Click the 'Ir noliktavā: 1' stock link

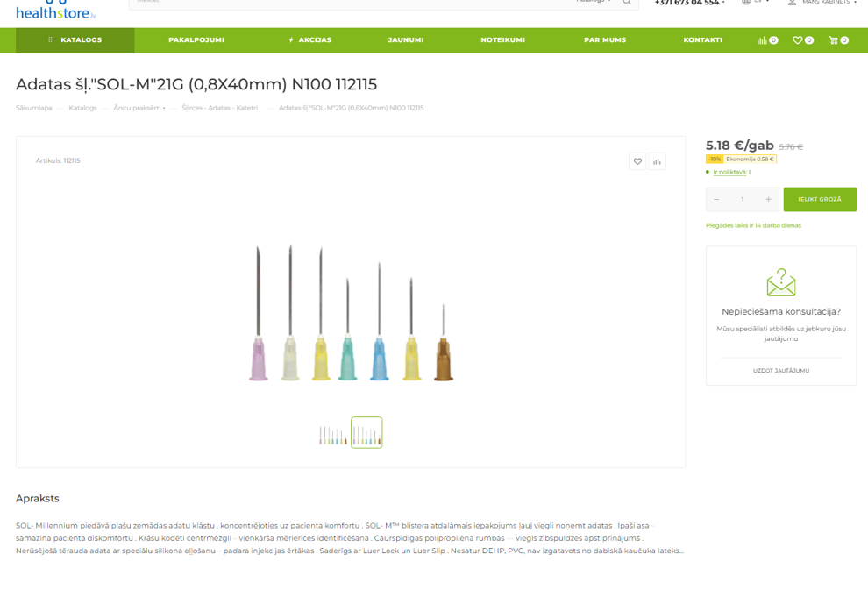pyautogui.click(x=732, y=172)
